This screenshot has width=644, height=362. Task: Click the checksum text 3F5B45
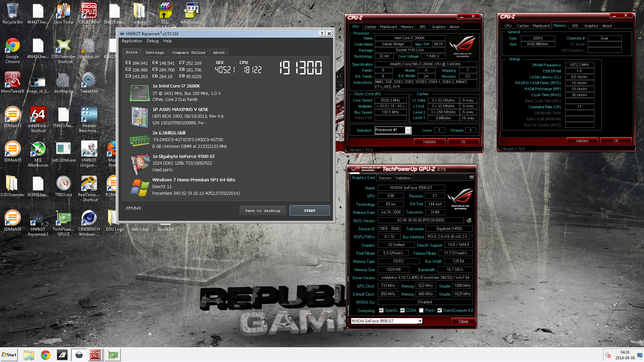133,208
